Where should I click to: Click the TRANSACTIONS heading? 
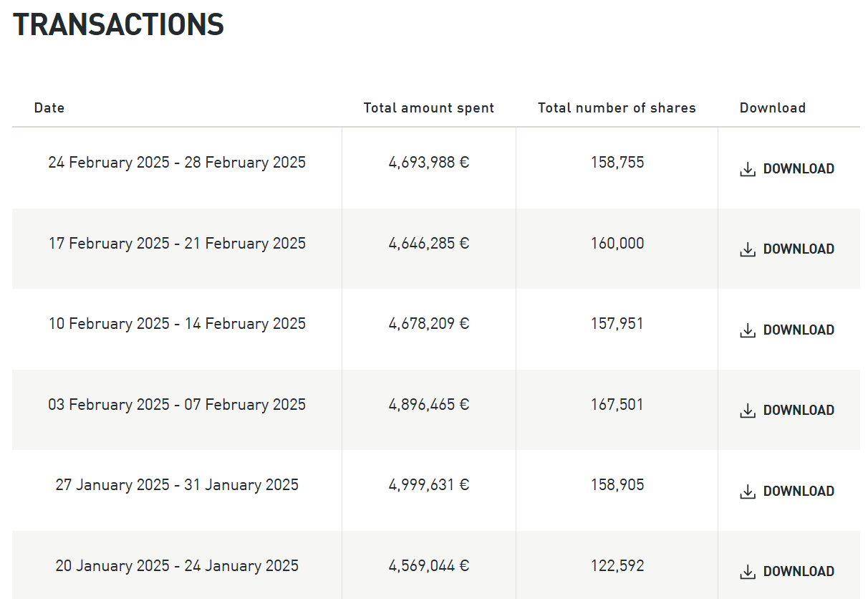point(119,25)
